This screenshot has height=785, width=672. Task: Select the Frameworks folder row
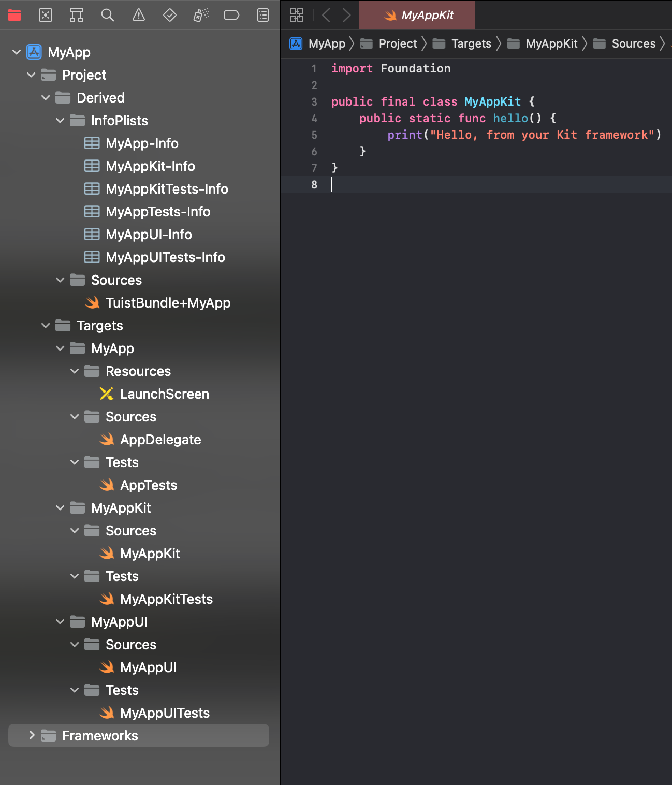coord(139,735)
